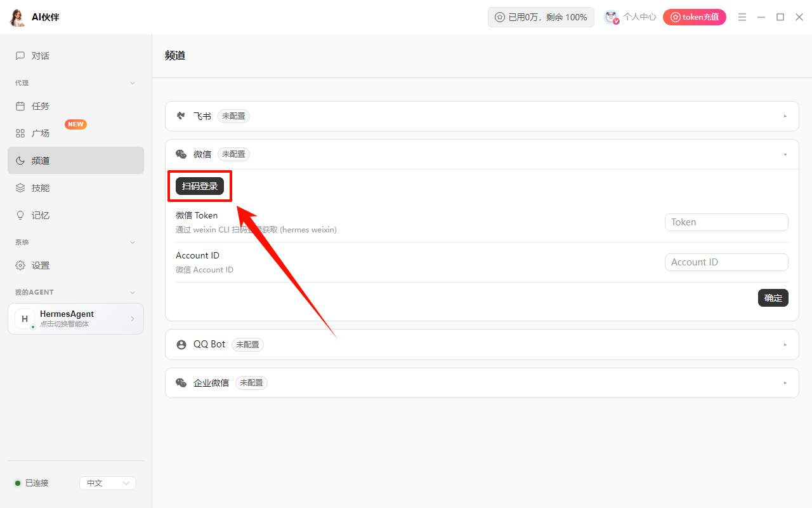Click the 个人中心 avatar icon

click(x=612, y=17)
